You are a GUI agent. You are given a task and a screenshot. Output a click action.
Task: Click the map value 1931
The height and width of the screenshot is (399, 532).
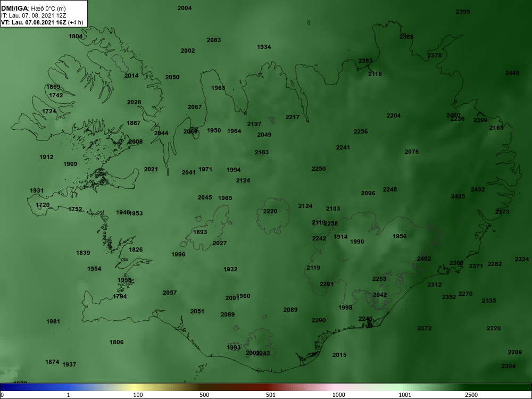(37, 190)
